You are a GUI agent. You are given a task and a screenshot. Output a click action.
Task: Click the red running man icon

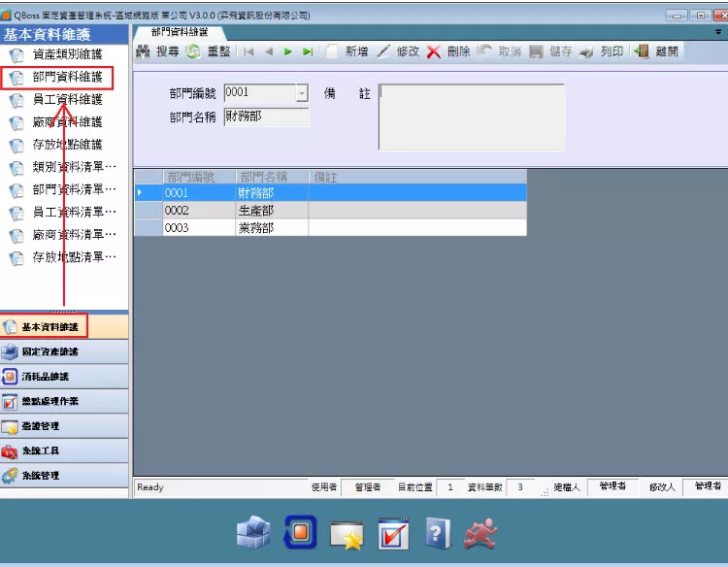tap(480, 533)
